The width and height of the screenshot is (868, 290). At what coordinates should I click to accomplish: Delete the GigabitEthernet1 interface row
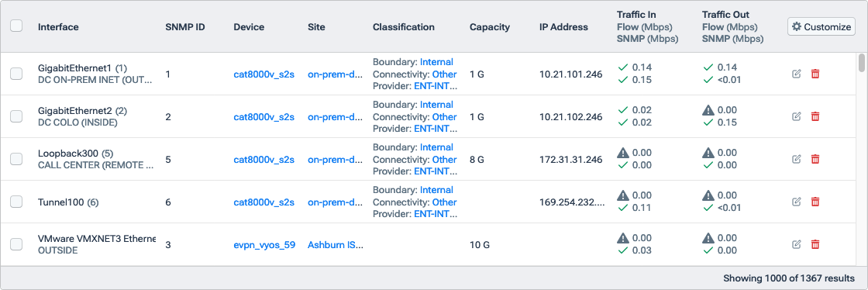(x=815, y=74)
